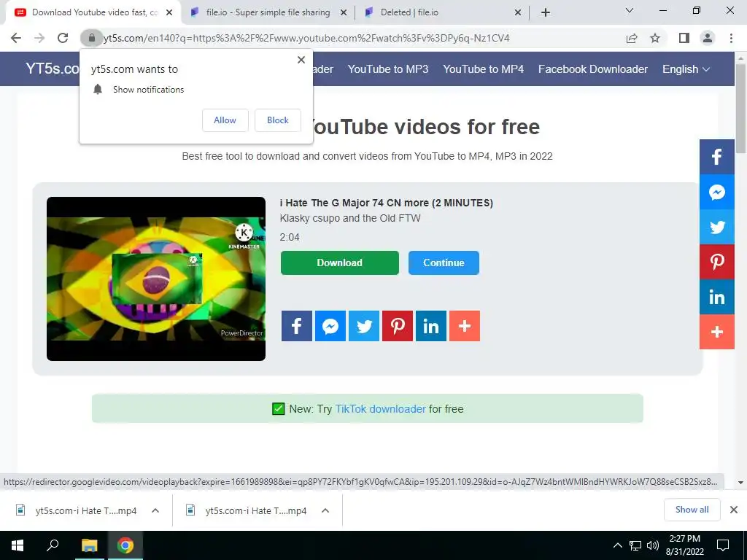Expand the English language dropdown

coord(686,69)
